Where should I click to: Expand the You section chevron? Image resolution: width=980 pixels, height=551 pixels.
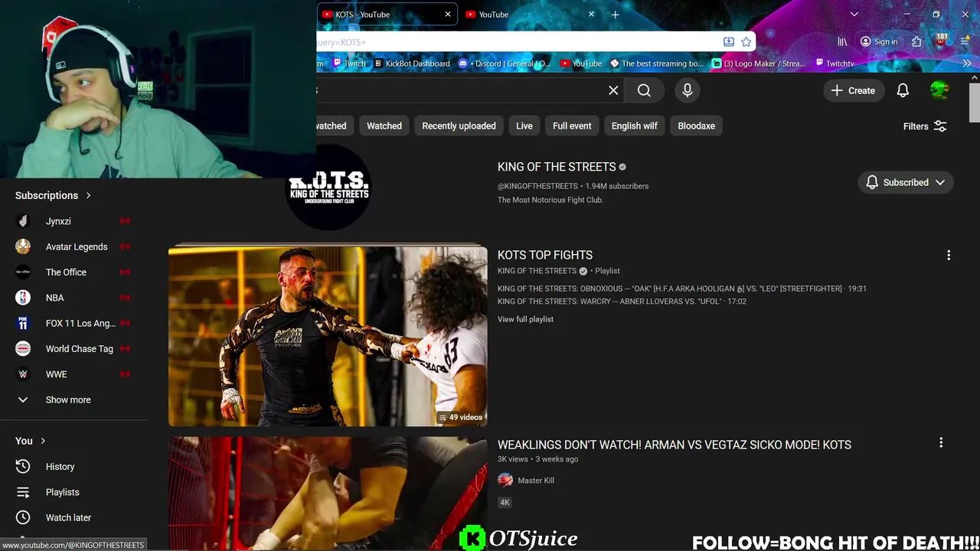tap(43, 441)
